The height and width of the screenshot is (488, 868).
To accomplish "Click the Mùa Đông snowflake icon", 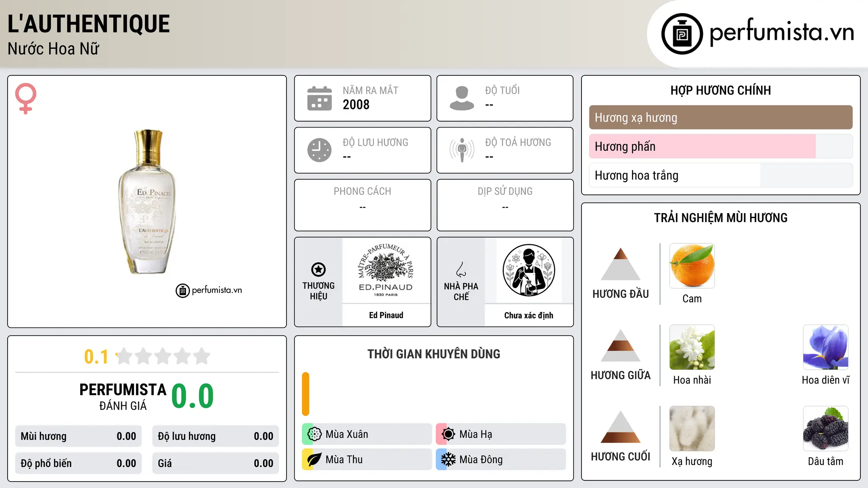I will (x=448, y=460).
